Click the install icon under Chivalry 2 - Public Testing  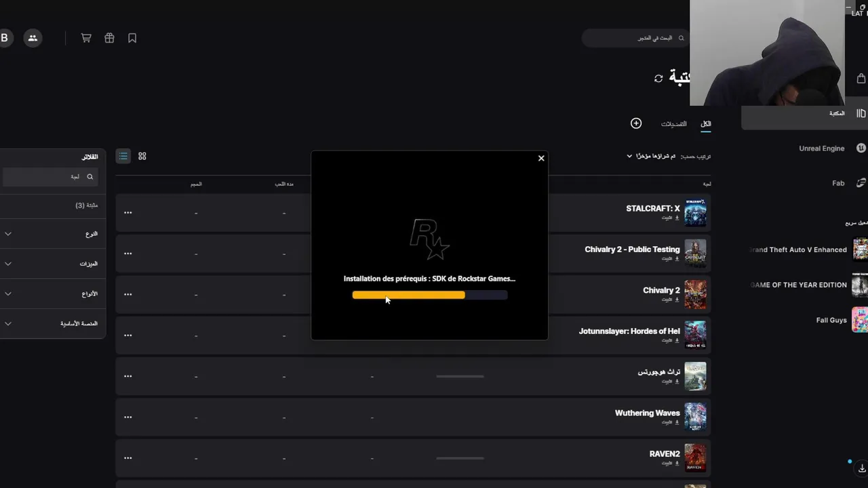click(677, 259)
